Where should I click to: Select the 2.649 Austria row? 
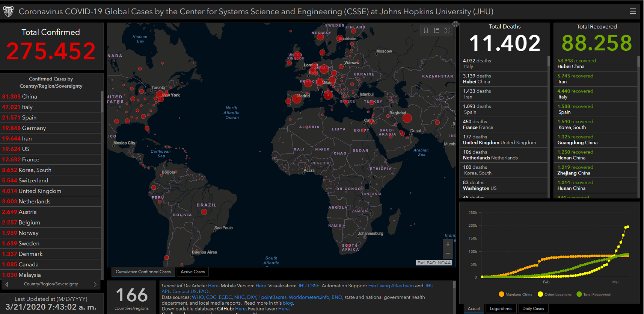click(x=51, y=212)
